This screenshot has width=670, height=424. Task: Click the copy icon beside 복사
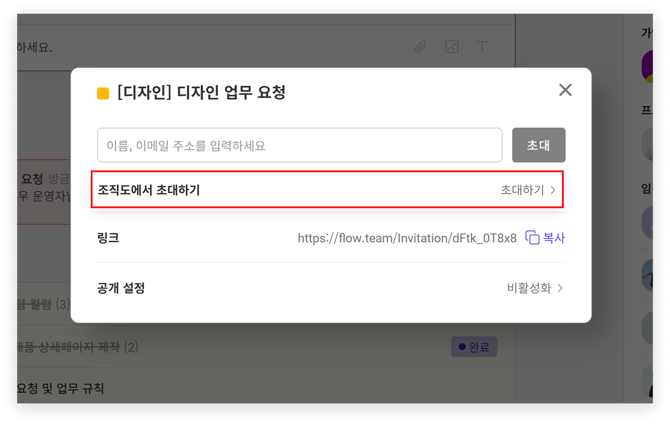point(532,238)
